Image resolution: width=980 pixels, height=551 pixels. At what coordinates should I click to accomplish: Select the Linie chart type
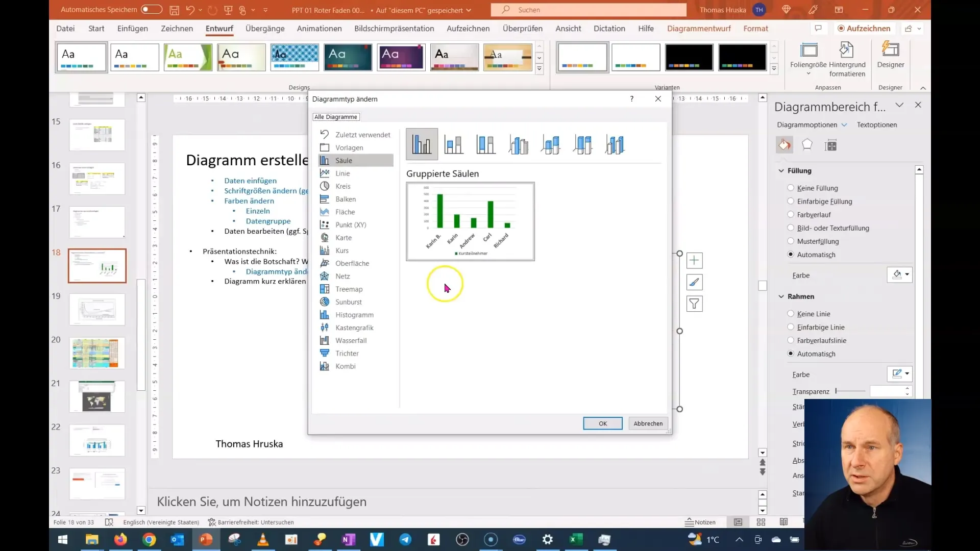(x=342, y=173)
